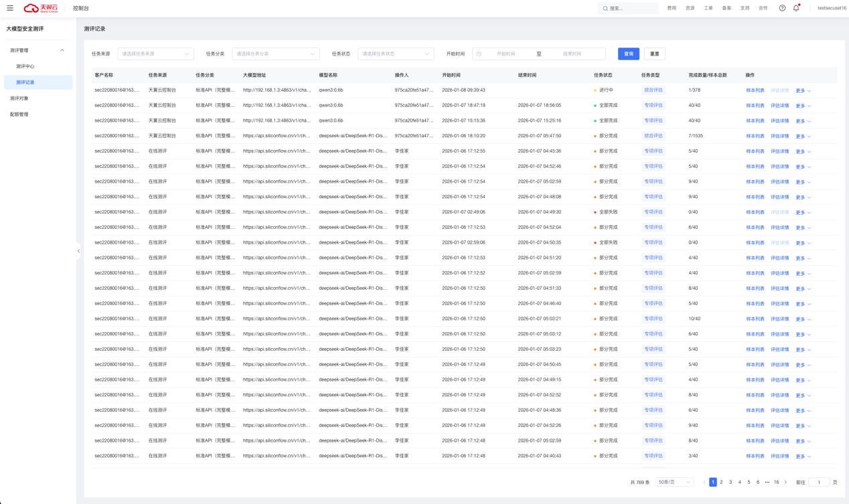
Task: Click the blue 查询 button
Action: tap(628, 54)
